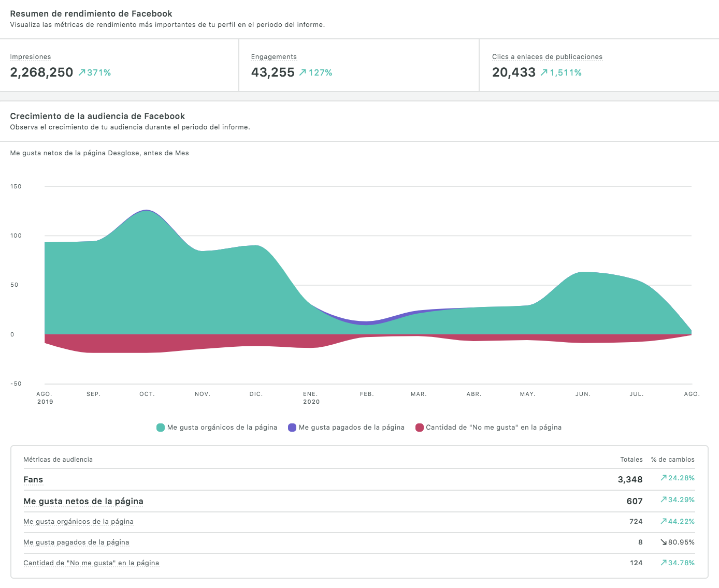719x588 pixels.
Task: Click the up arrow beside 34.78%
Action: coord(664,563)
